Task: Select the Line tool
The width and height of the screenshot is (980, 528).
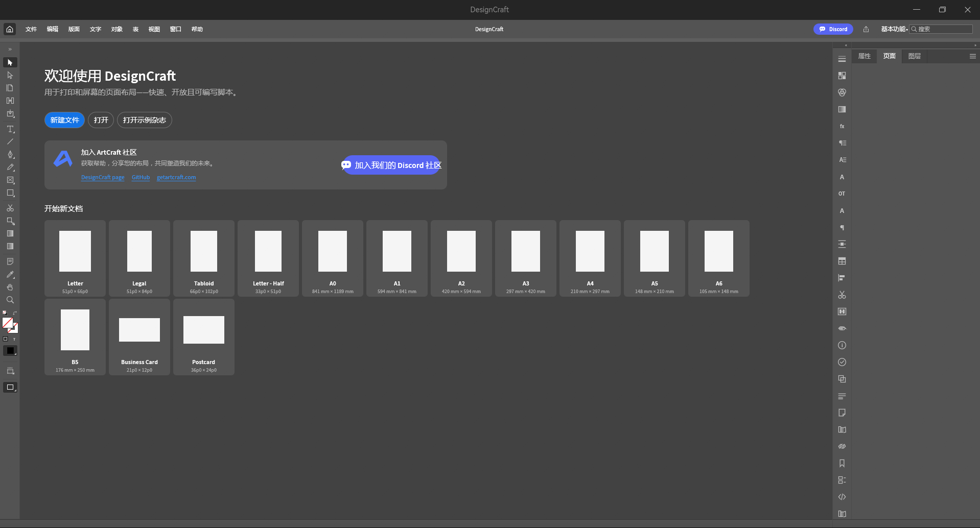Action: (10, 141)
